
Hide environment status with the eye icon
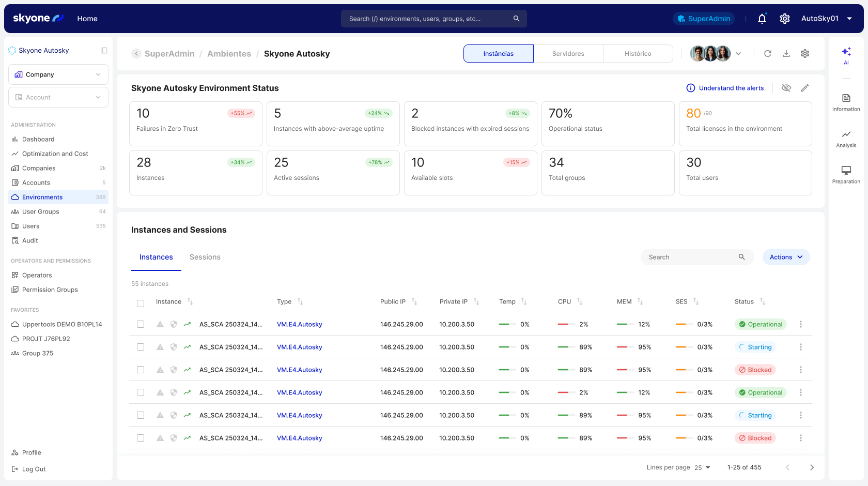786,88
